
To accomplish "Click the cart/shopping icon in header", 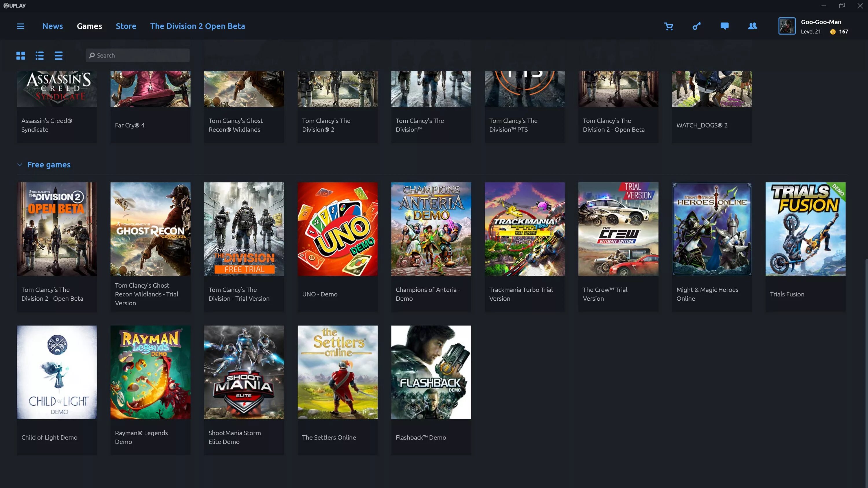I will [x=668, y=26].
